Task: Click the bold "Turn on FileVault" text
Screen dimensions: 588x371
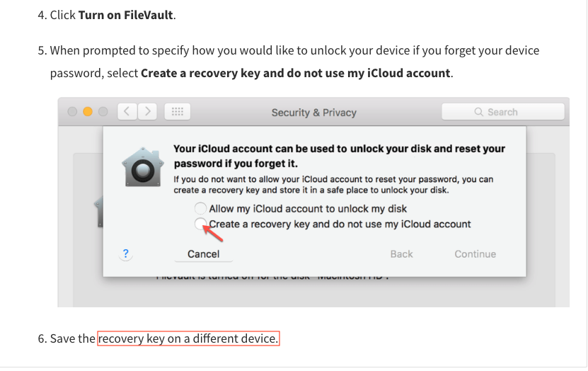Action: coord(125,15)
